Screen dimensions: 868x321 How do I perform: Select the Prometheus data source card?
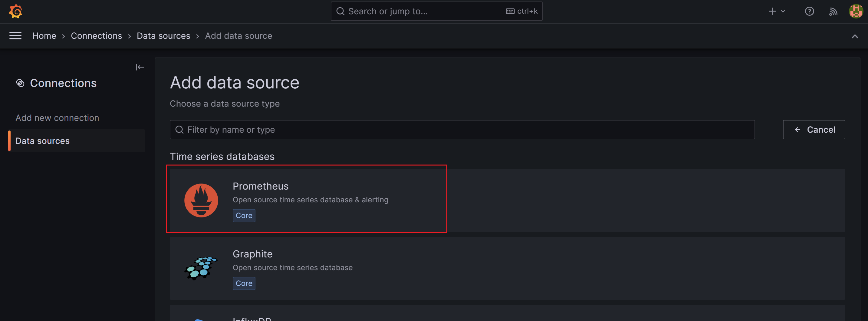click(x=507, y=200)
